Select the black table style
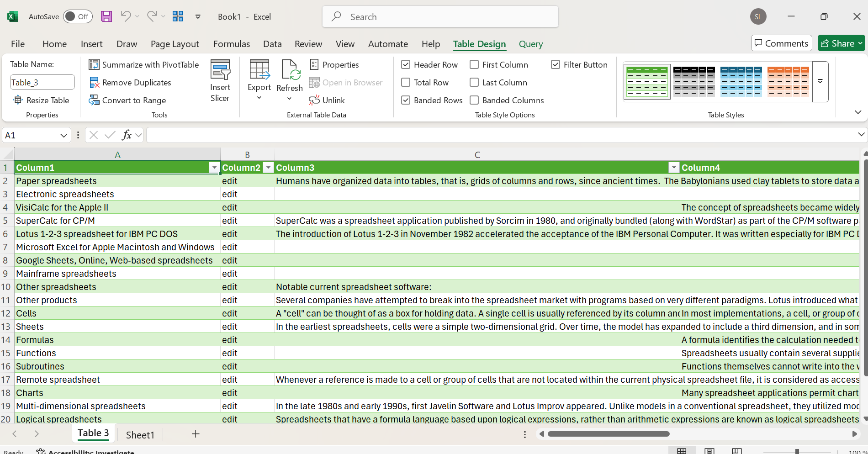The image size is (868, 454). [x=694, y=81]
